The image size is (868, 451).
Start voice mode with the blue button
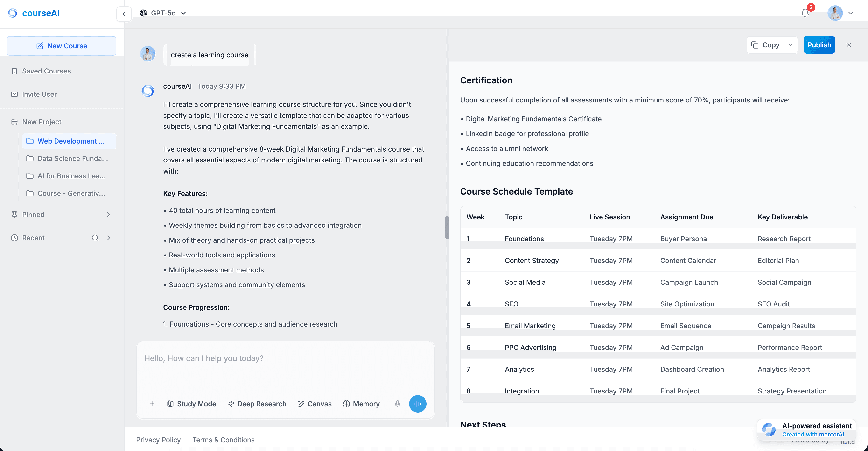418,404
